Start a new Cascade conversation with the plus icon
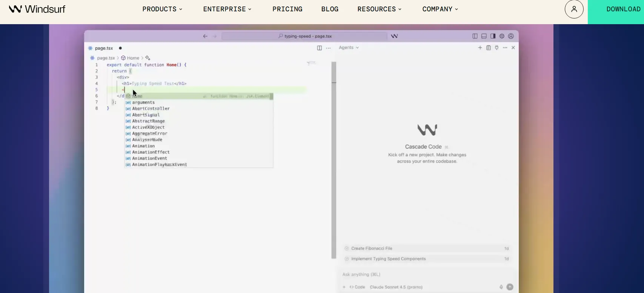The width and height of the screenshot is (644, 293). pos(480,48)
